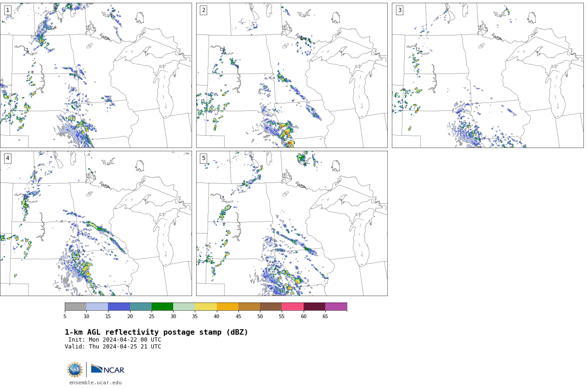Click the maroon 60-65 dBZ swatch
The height and width of the screenshot is (388, 588).
[314, 307]
